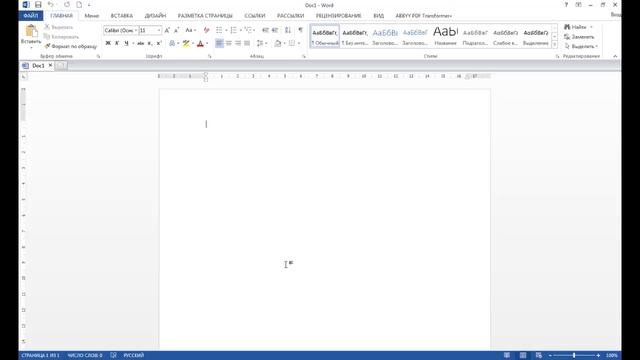
Task: Click the Paste (Вставить) clipboard icon
Action: [x=31, y=31]
